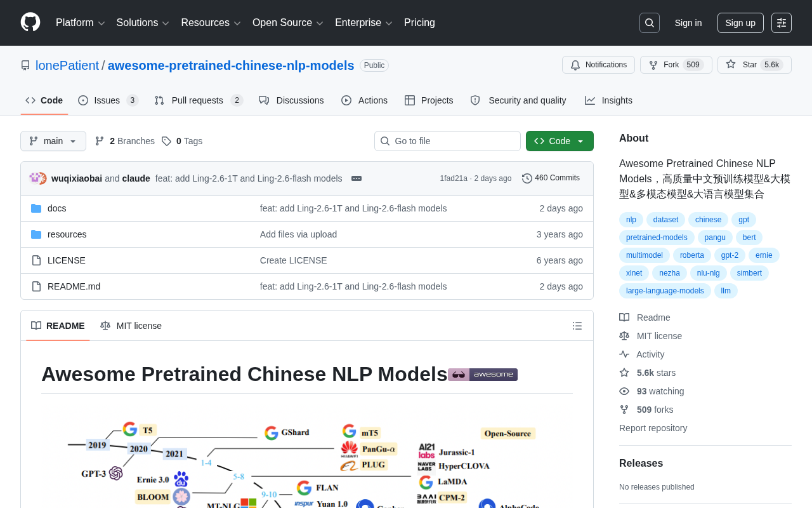Click the pretrained-models topic tag

point(657,237)
